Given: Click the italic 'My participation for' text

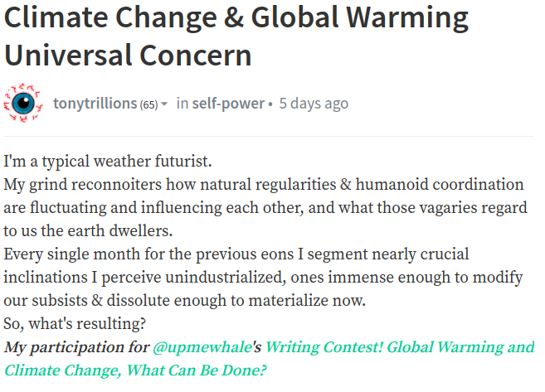Looking at the screenshot, I should pyautogui.click(x=77, y=347).
